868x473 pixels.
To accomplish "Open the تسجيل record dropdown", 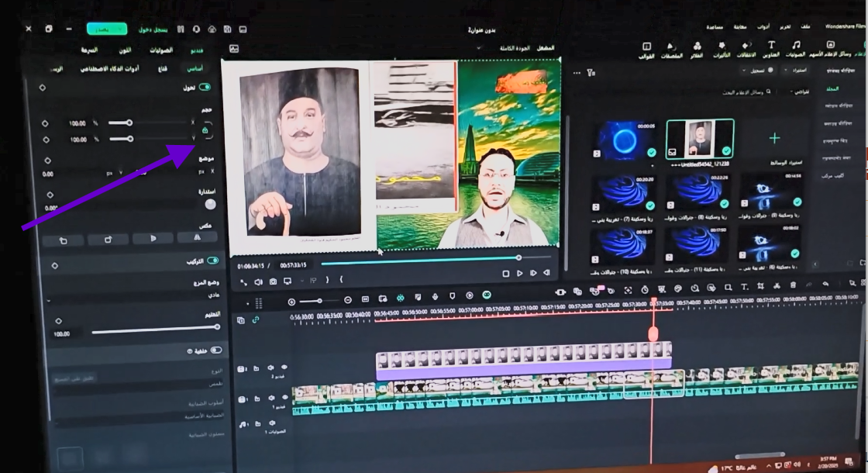I will [759, 71].
